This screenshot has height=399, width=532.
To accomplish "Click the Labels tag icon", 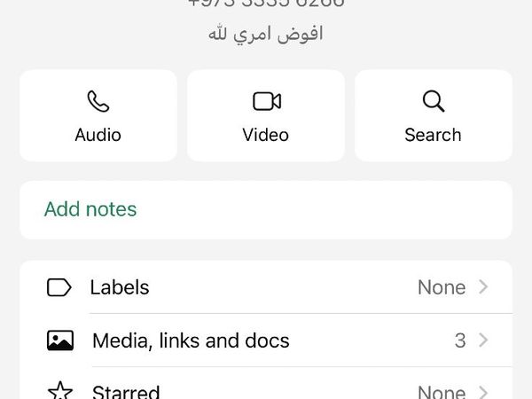I will pyautogui.click(x=59, y=287).
